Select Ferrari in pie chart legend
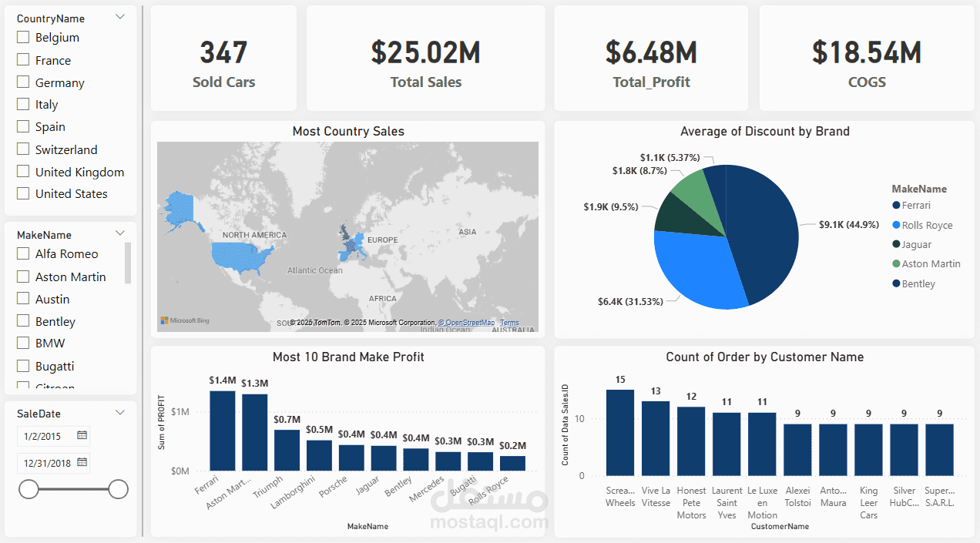Screen dimensions: 980x543 [x=911, y=205]
